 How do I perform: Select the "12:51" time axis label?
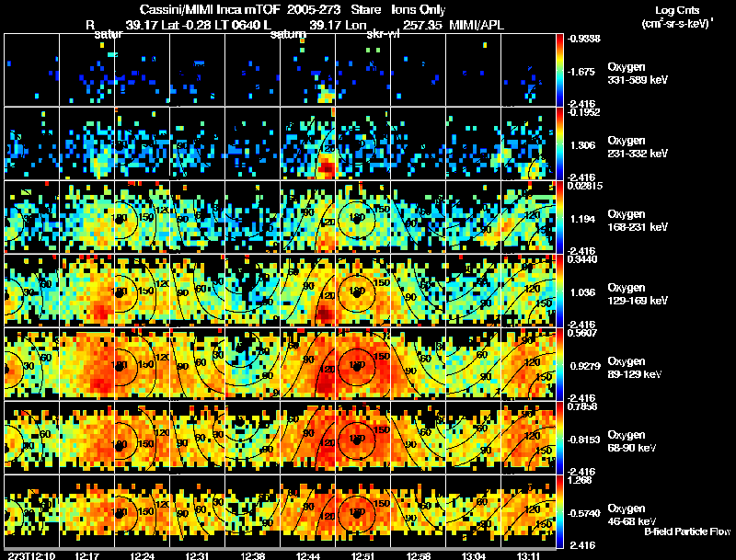(x=362, y=555)
